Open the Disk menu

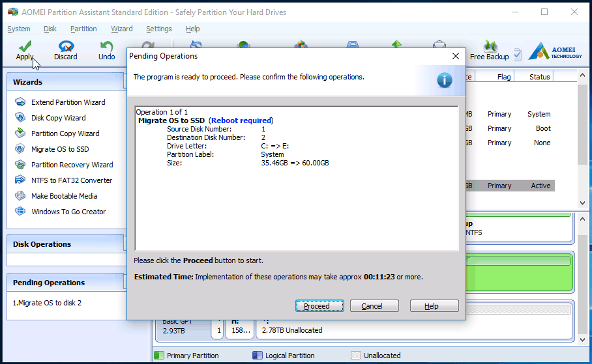click(50, 29)
